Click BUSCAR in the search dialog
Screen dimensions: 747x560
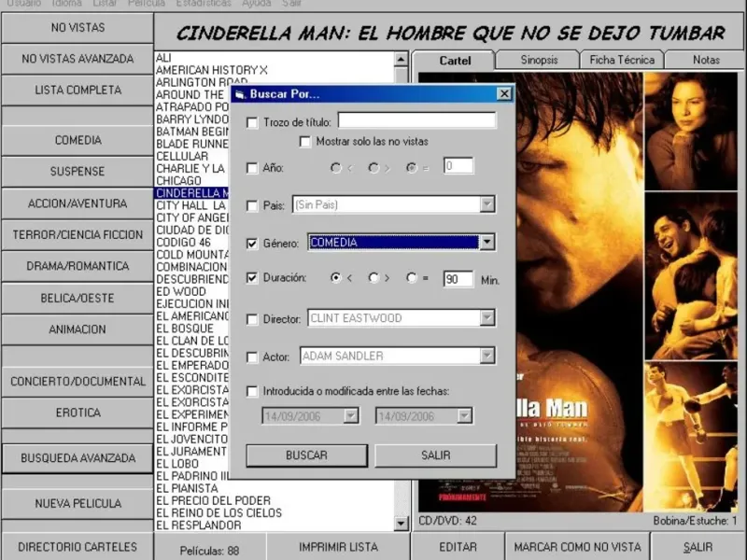click(307, 455)
